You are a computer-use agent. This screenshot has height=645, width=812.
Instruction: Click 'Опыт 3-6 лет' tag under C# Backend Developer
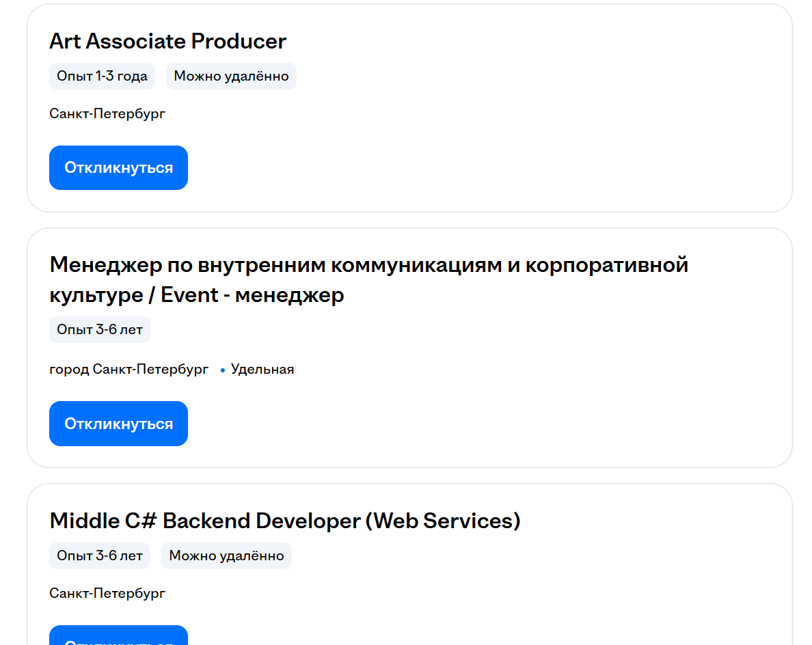pyautogui.click(x=100, y=555)
